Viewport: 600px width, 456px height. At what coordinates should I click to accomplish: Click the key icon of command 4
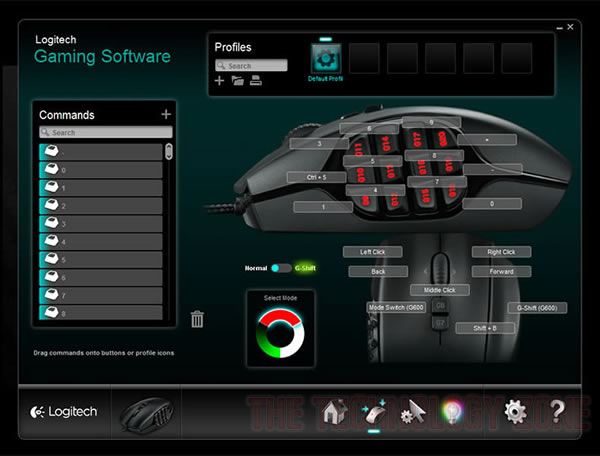(x=51, y=241)
